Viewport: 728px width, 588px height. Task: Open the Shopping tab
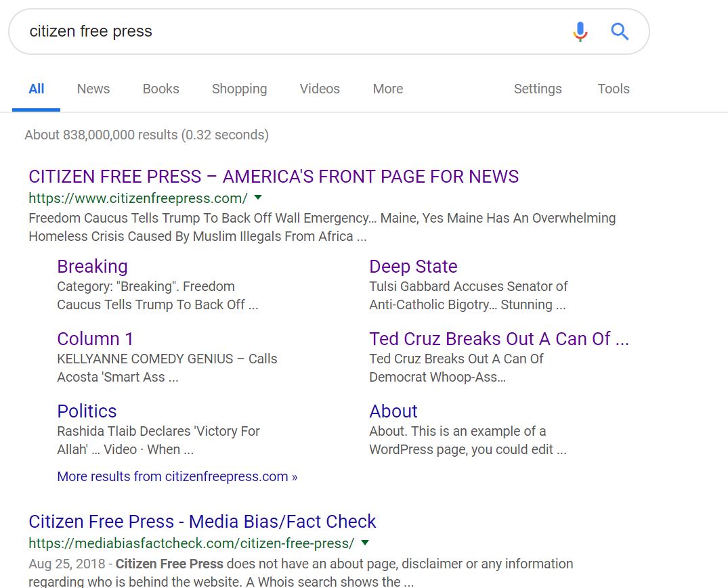239,89
